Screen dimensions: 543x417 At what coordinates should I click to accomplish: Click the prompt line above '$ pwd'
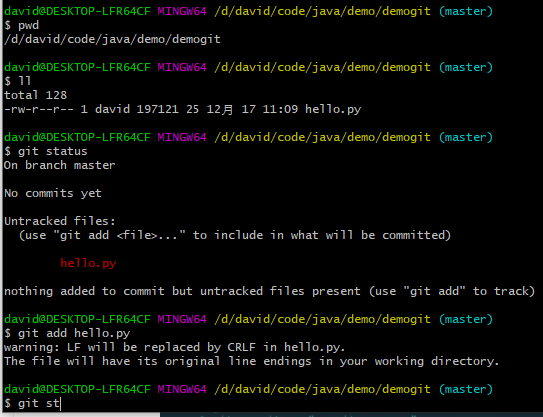pos(248,11)
